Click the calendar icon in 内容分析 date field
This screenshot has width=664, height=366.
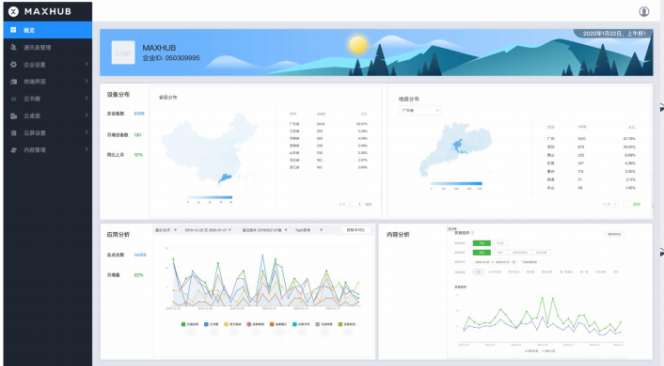click(x=514, y=262)
